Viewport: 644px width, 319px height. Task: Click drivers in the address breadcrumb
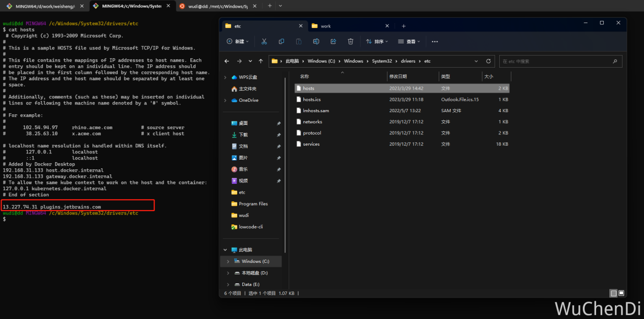(x=408, y=61)
